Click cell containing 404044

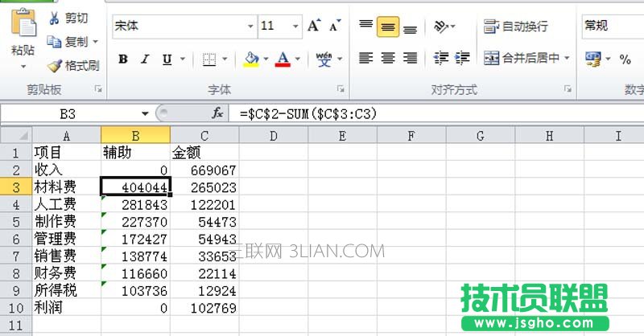pyautogui.click(x=135, y=187)
